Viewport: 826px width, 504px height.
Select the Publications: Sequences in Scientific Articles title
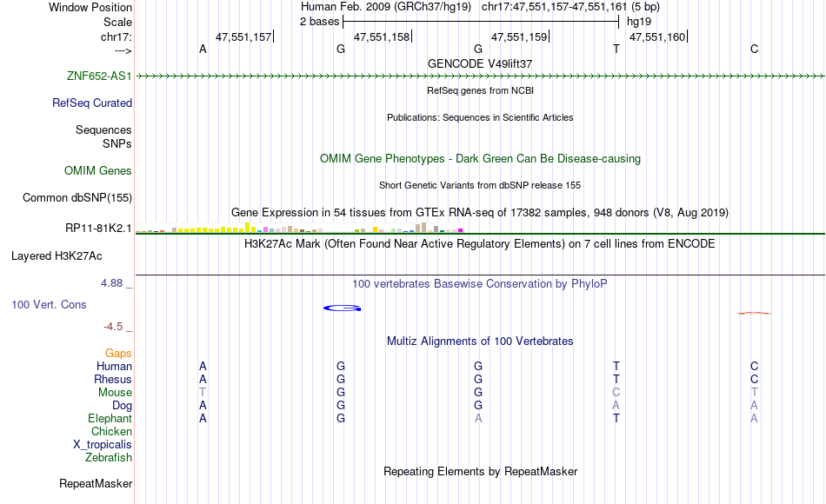(x=480, y=117)
